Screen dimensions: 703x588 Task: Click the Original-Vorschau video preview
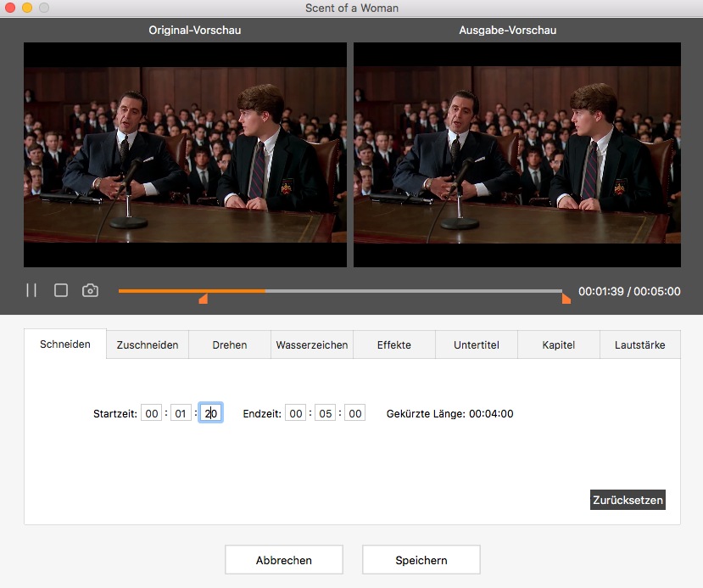185,154
